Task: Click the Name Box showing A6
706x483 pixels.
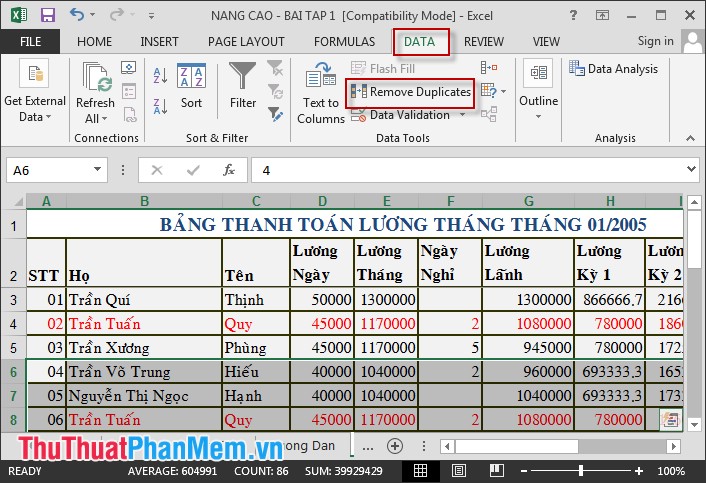Action: click(x=48, y=170)
